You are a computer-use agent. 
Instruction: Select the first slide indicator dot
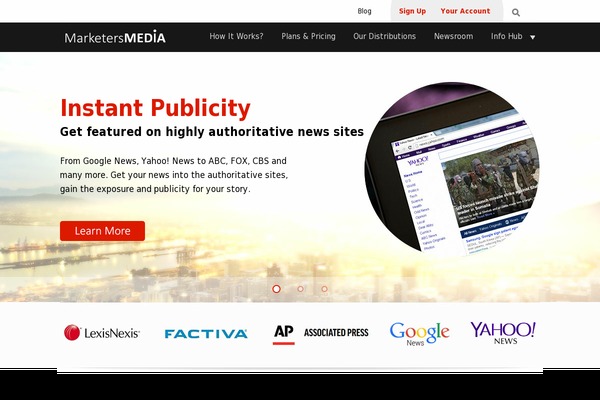pyautogui.click(x=276, y=289)
